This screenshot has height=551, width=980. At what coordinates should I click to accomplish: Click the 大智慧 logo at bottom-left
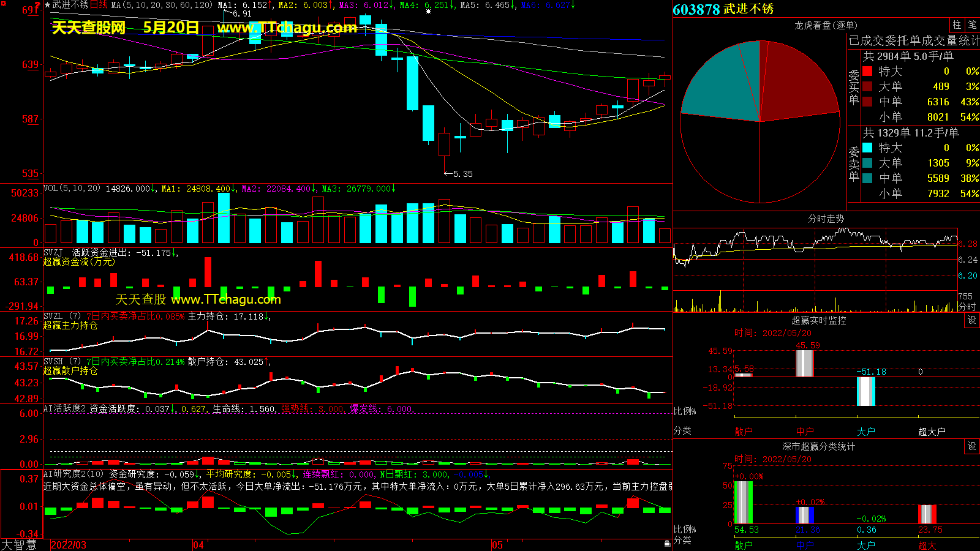(19, 545)
